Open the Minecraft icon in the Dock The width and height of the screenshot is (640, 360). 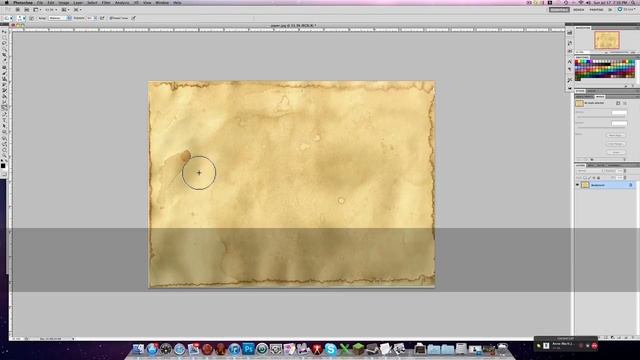(x=358, y=349)
